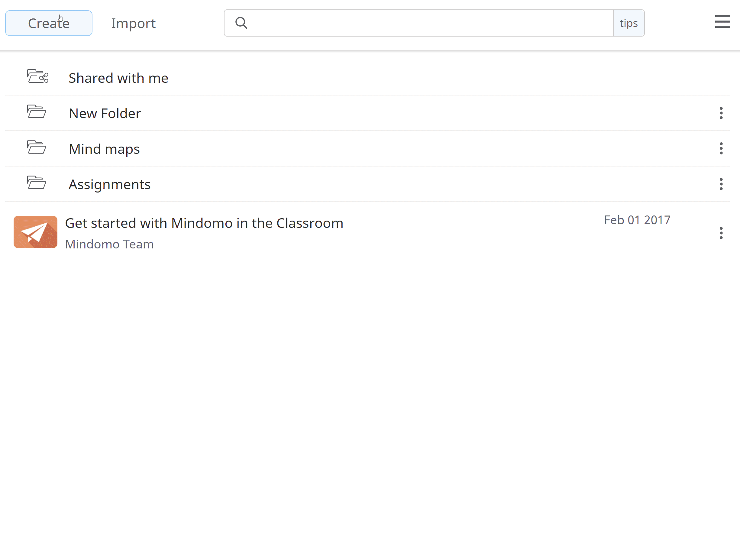Screen dimensions: 740x560
Task: Click the paper plane map thumbnail
Action: pos(35,232)
